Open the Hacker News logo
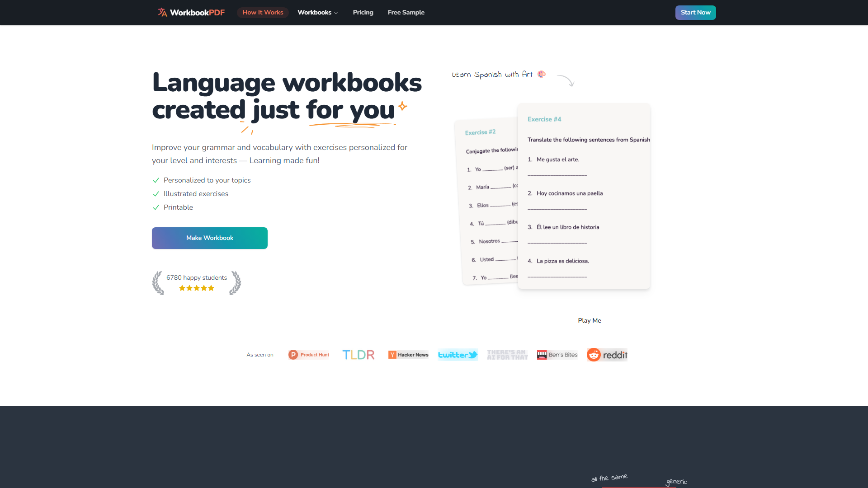Screen dimensions: 868x488 408,355
